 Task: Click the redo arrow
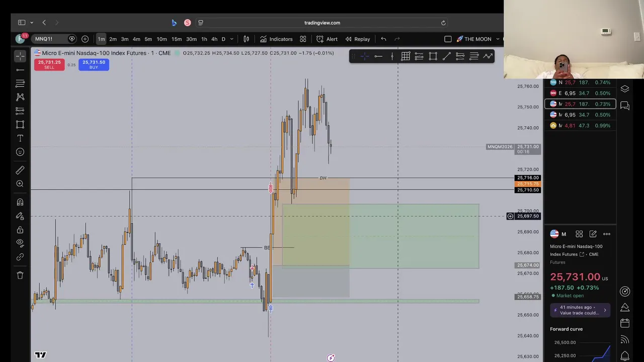click(397, 39)
